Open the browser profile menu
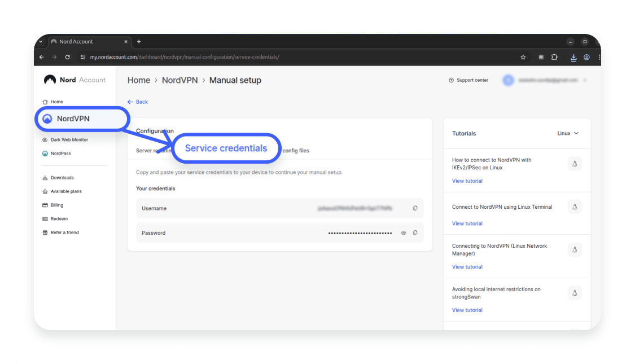635x364 pixels. pyautogui.click(x=586, y=57)
